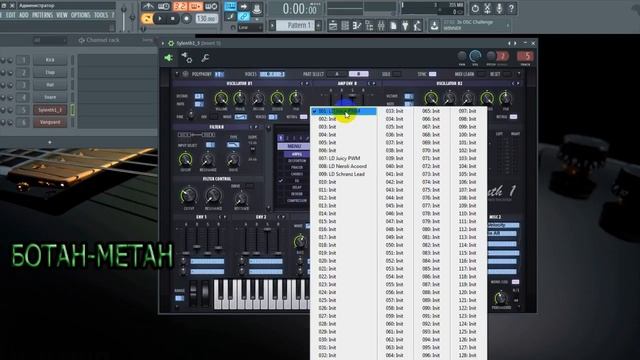Toggle the metronome icon in toolbar
The height and width of the screenshot is (360, 640).
(x=148, y=6)
